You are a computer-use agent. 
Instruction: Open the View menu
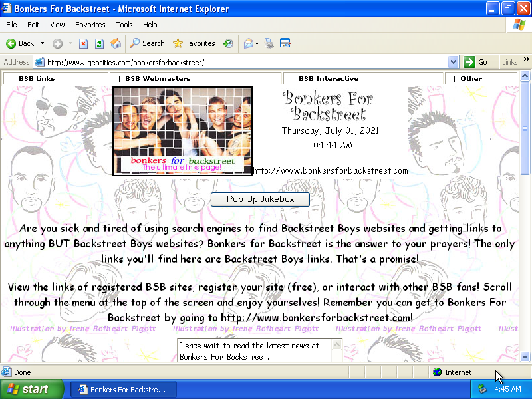tap(57, 25)
